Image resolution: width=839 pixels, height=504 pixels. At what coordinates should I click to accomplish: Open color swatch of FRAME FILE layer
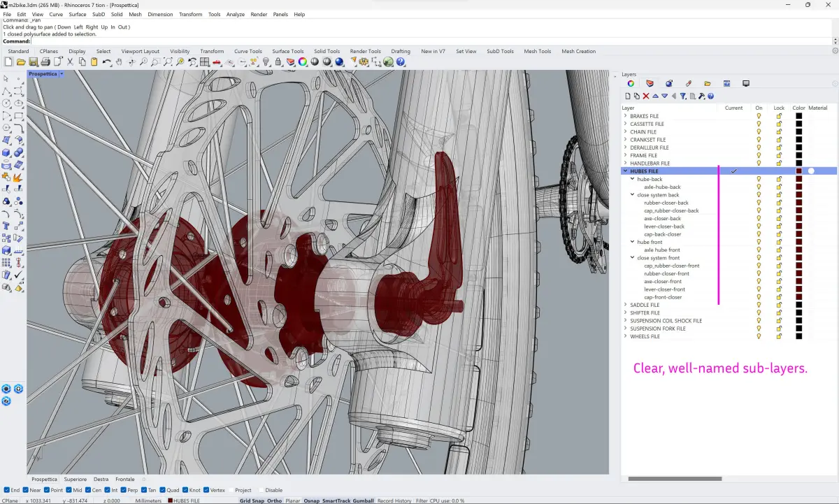(x=798, y=155)
